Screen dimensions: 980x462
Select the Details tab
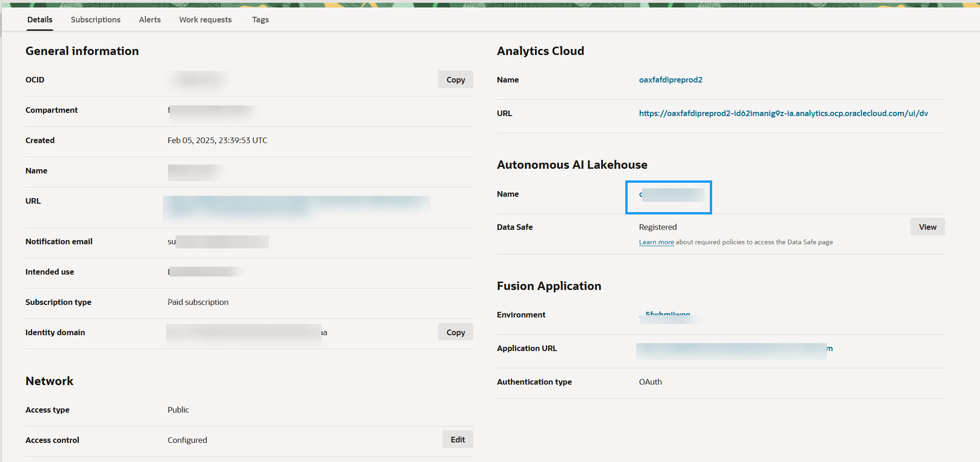tap(40, 20)
